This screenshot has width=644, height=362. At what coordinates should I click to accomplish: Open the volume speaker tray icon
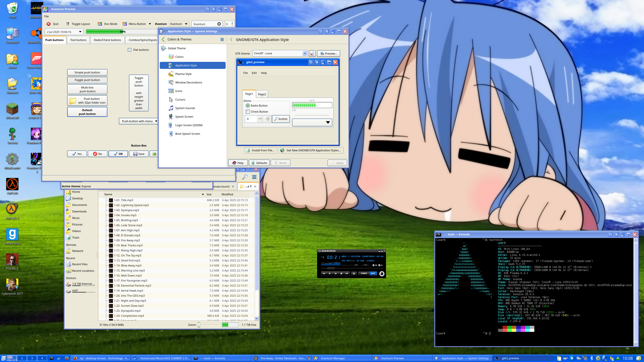click(x=585, y=358)
